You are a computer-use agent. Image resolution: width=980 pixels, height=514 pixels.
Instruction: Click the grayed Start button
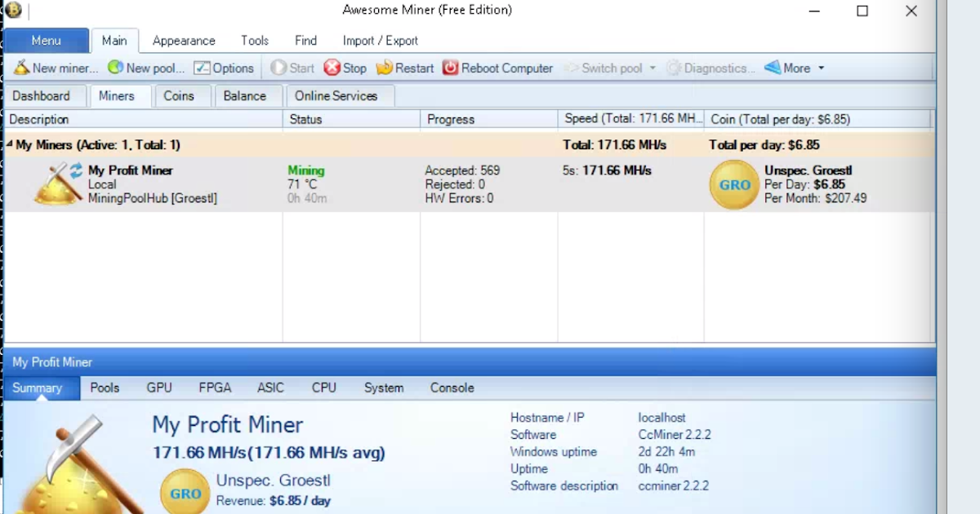(292, 69)
